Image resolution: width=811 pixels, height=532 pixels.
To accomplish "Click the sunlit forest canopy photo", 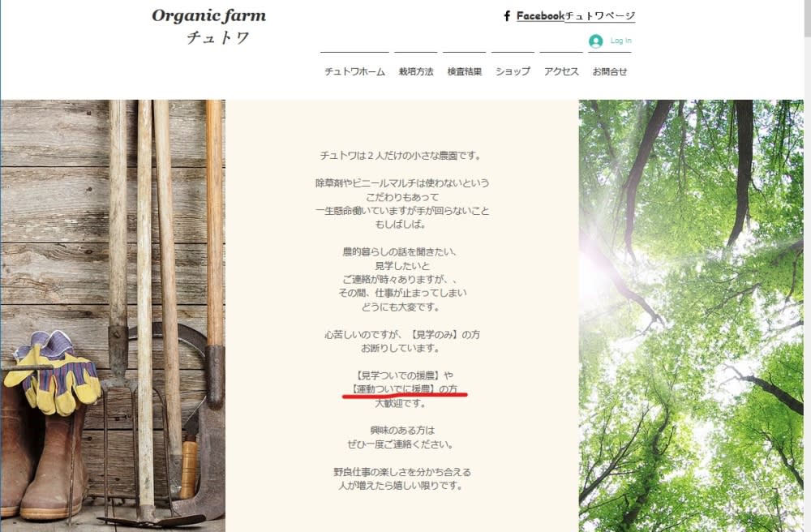I will coord(691,315).
